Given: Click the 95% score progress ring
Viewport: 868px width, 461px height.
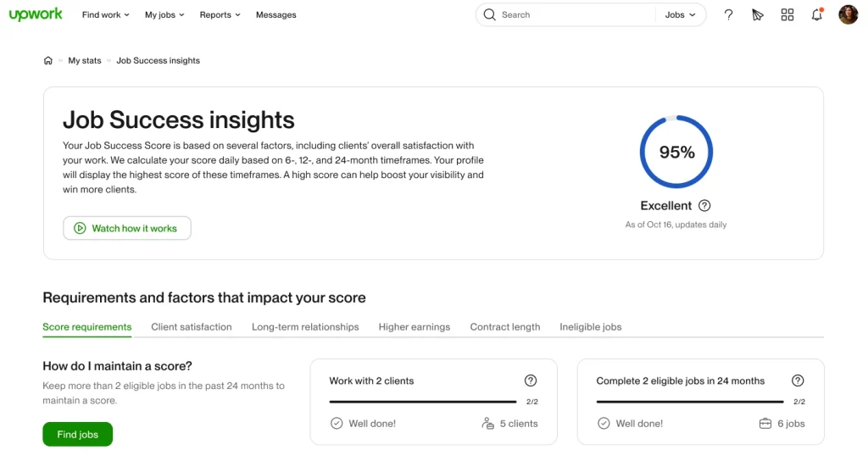Looking at the screenshot, I should point(676,153).
